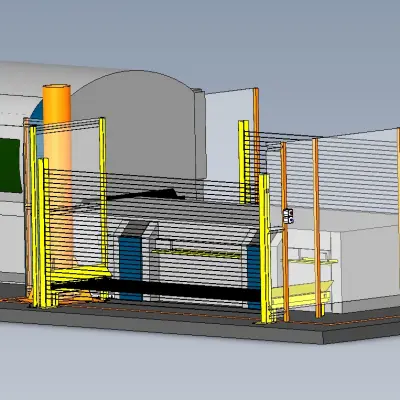Click the small control box on the orange post
The height and width of the screenshot is (400, 400).
[288, 216]
